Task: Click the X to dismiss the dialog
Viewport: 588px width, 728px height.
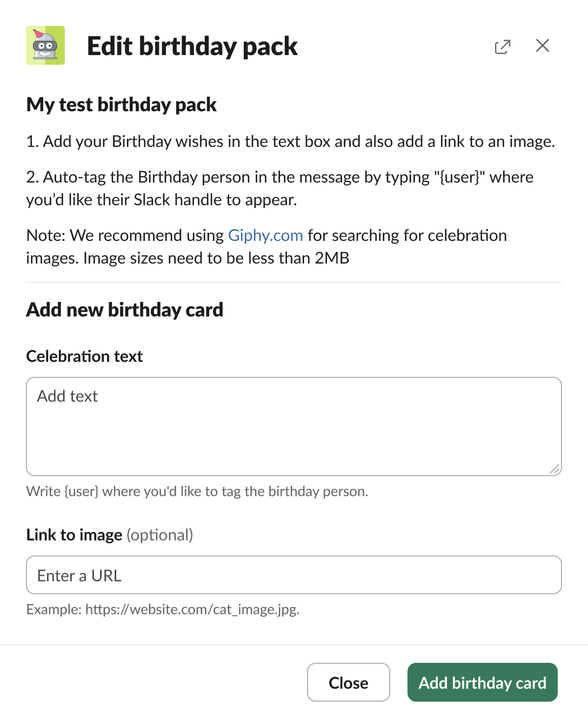Action: pos(542,46)
